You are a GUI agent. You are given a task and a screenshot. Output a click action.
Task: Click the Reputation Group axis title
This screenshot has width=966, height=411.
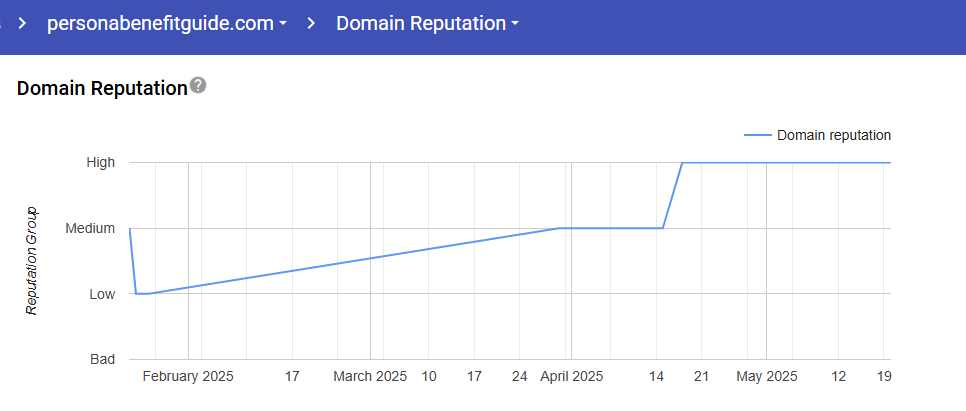[x=32, y=261]
